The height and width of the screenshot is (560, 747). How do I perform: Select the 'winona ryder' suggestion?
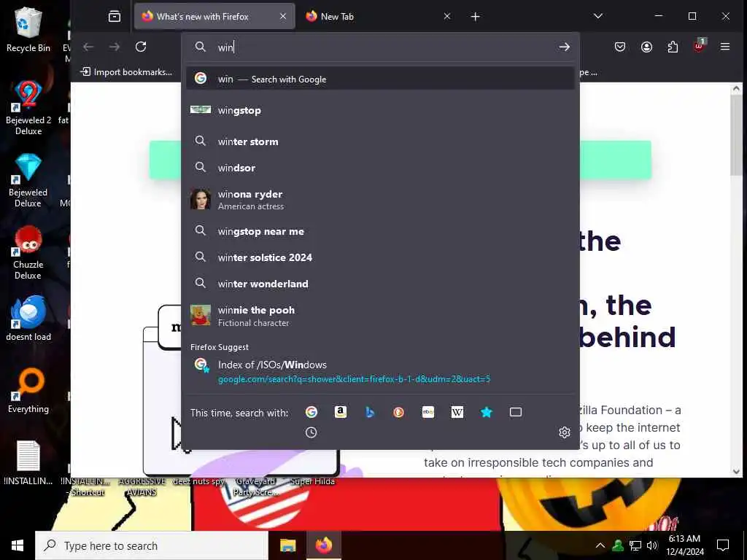pos(380,200)
